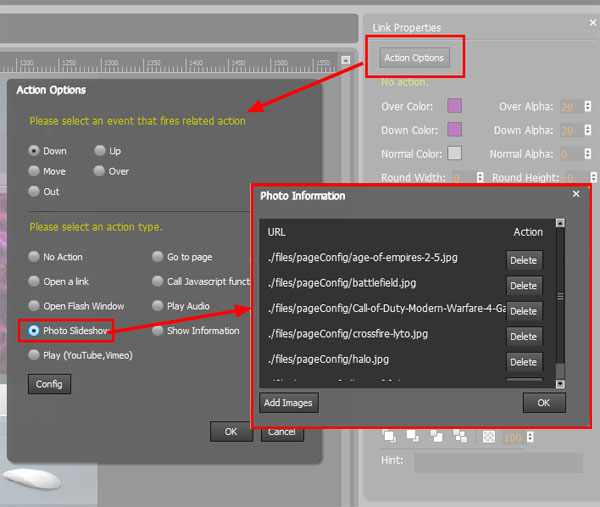Close the Photo Information dialog
The width and height of the screenshot is (600, 507).
point(576,194)
